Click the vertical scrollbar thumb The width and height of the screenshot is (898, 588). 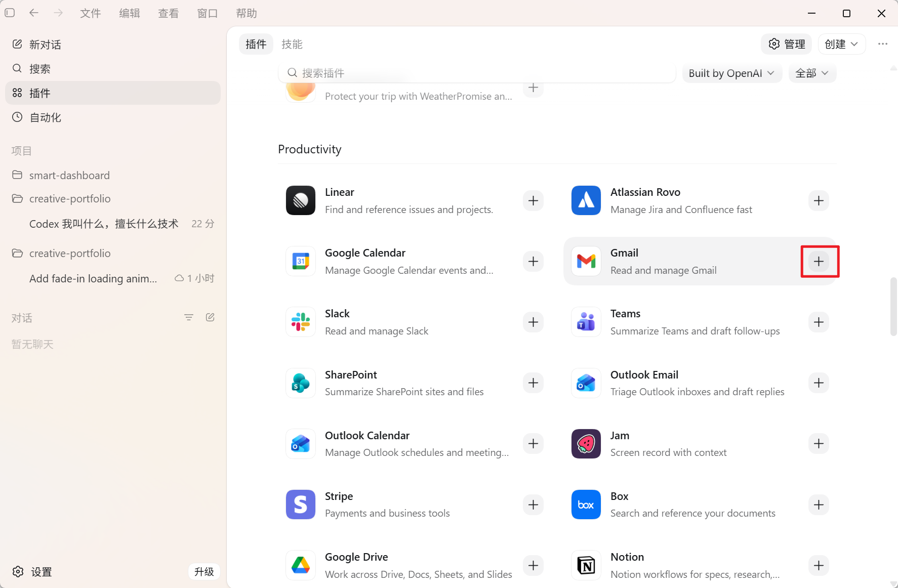point(893,307)
